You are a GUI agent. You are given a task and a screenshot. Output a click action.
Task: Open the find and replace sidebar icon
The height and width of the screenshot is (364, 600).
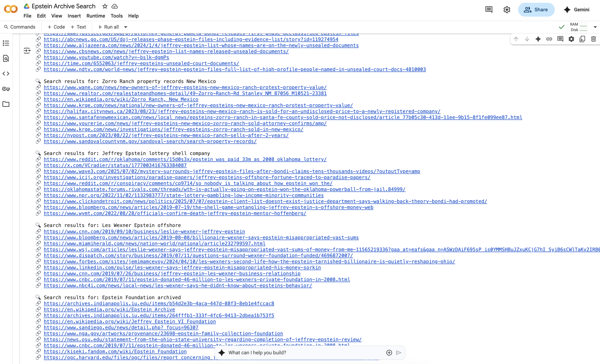pos(6,58)
